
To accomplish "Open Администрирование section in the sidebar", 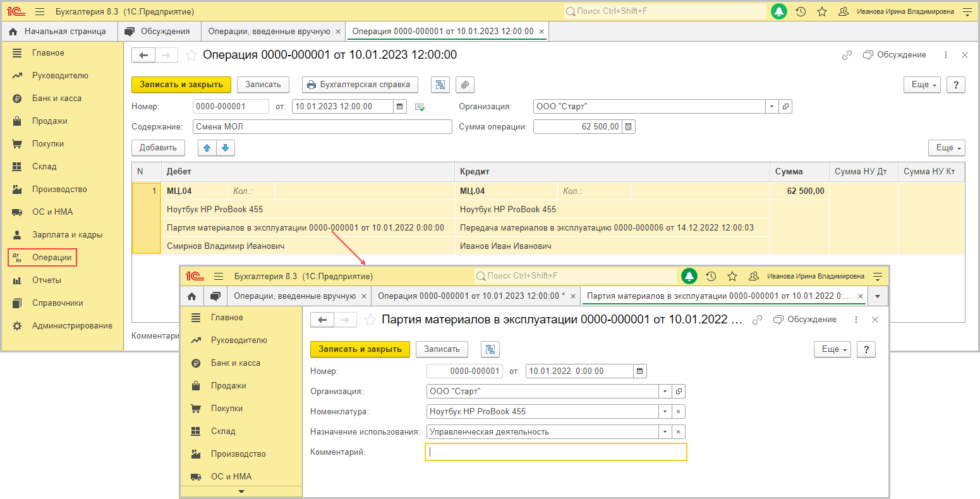I will (x=72, y=326).
